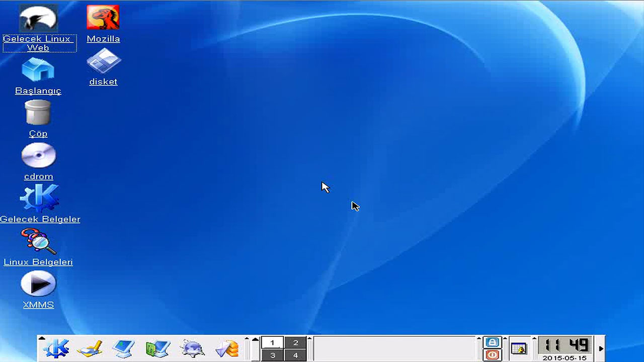
Task: Click the panel hide arrow at right edge
Action: point(601,348)
